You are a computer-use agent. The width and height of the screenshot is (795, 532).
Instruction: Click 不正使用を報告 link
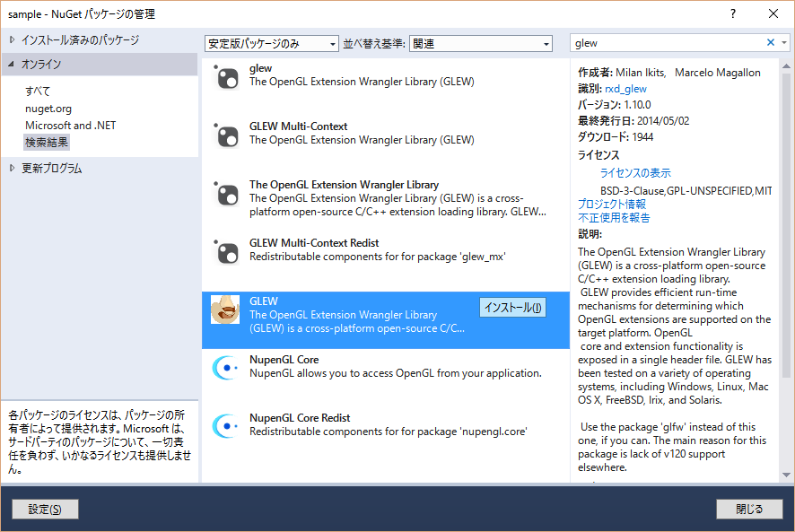pos(614,218)
